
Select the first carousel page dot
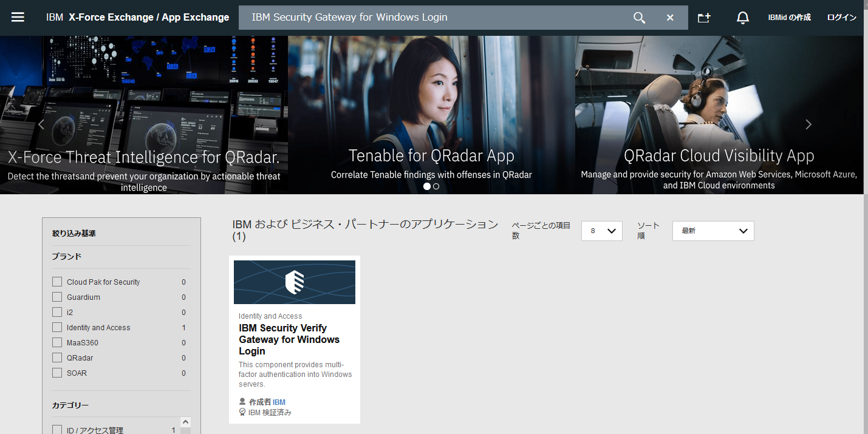[427, 186]
